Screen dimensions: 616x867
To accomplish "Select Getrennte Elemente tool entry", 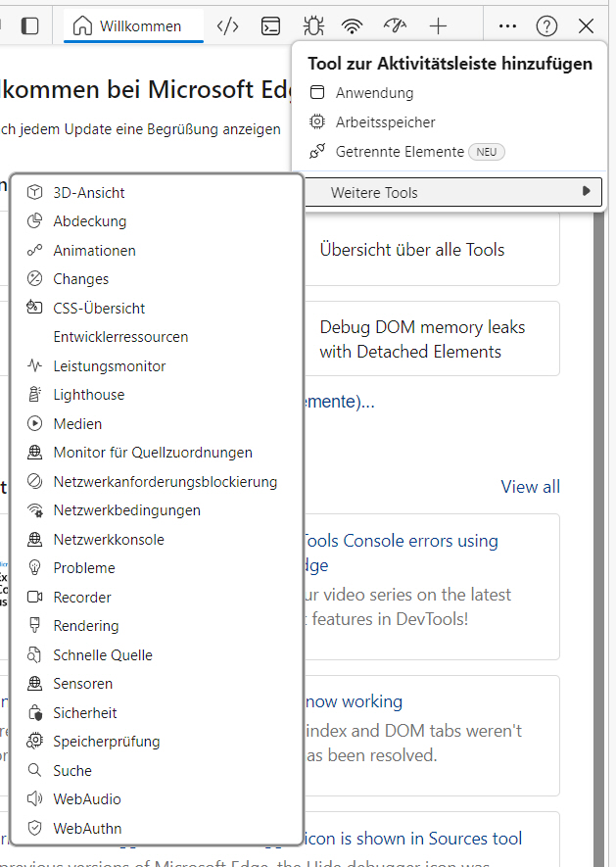I will (x=400, y=152).
